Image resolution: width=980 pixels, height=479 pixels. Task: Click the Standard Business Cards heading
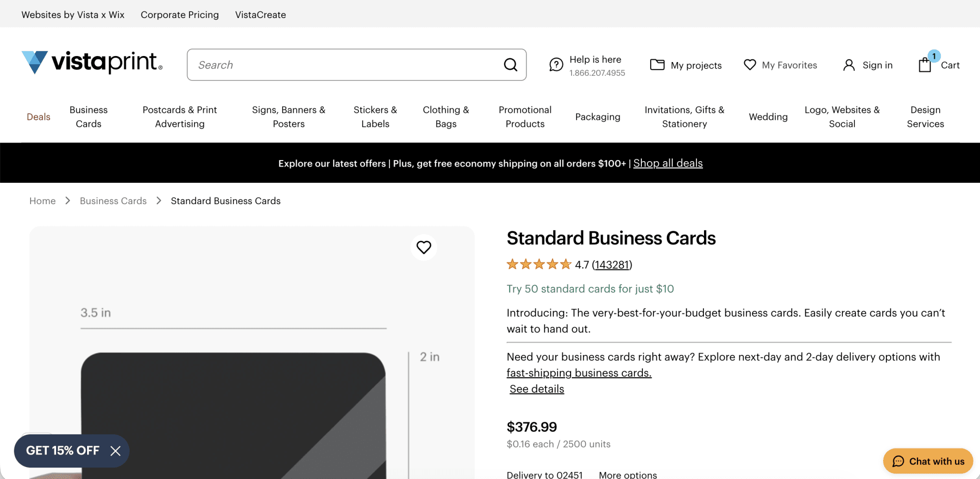point(611,238)
